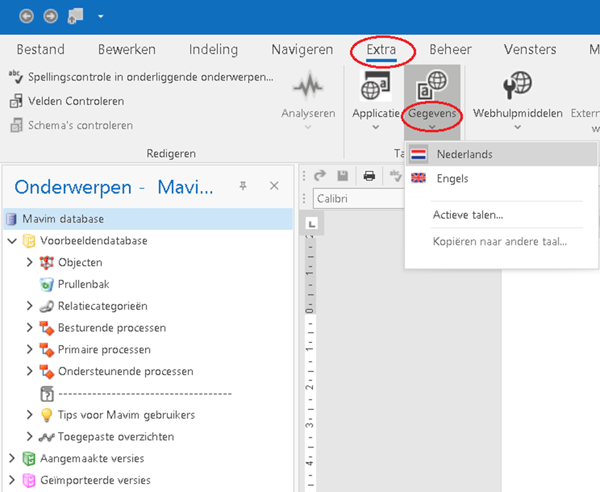Click Velden Controleren icon button

point(16,101)
